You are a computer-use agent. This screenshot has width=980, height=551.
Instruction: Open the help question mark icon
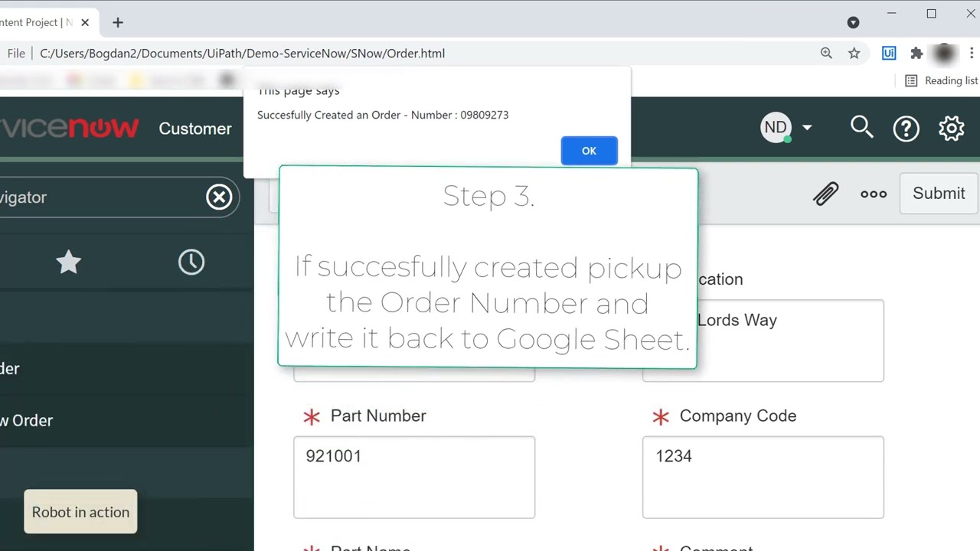(906, 129)
